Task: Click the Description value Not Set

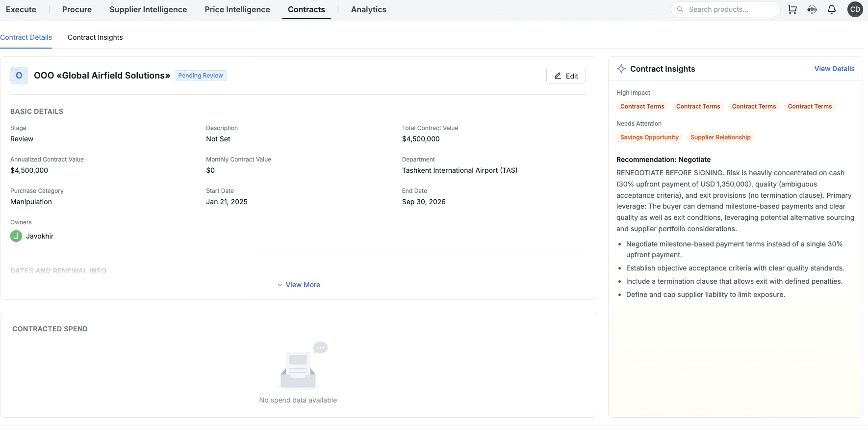Action: tap(218, 139)
